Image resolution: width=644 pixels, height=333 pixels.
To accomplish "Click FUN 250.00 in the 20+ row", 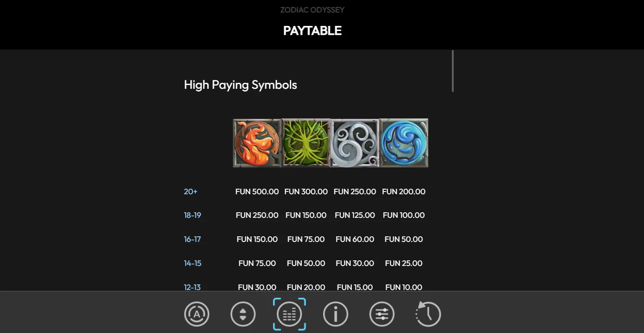I will click(x=355, y=191).
